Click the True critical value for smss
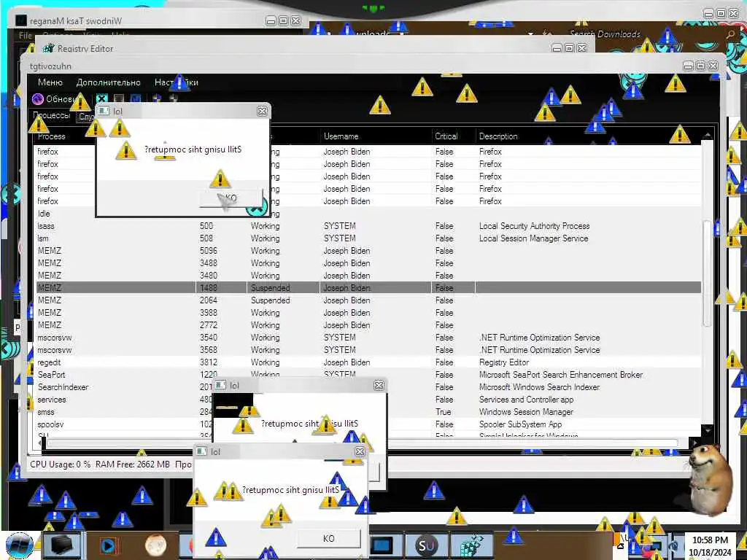 443,411
